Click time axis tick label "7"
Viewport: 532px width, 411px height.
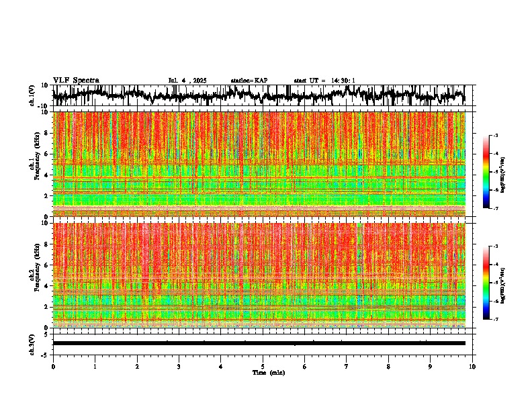347,367
